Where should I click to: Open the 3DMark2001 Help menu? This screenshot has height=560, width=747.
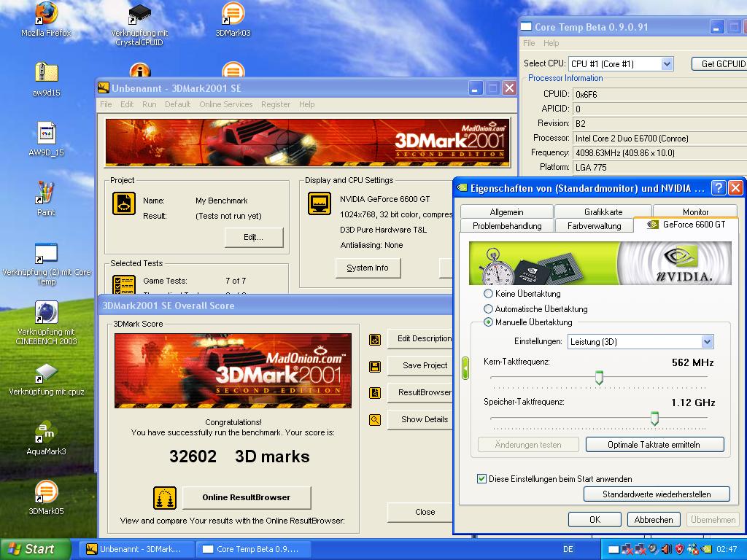pos(307,104)
